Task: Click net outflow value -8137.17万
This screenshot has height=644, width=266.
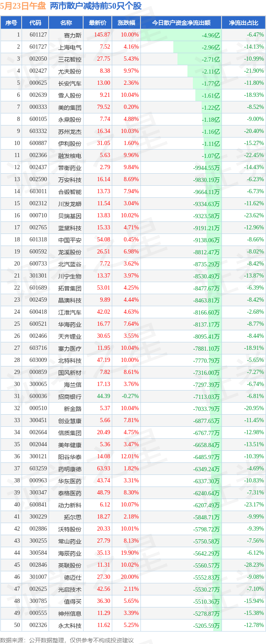Action: pyautogui.click(x=207, y=324)
